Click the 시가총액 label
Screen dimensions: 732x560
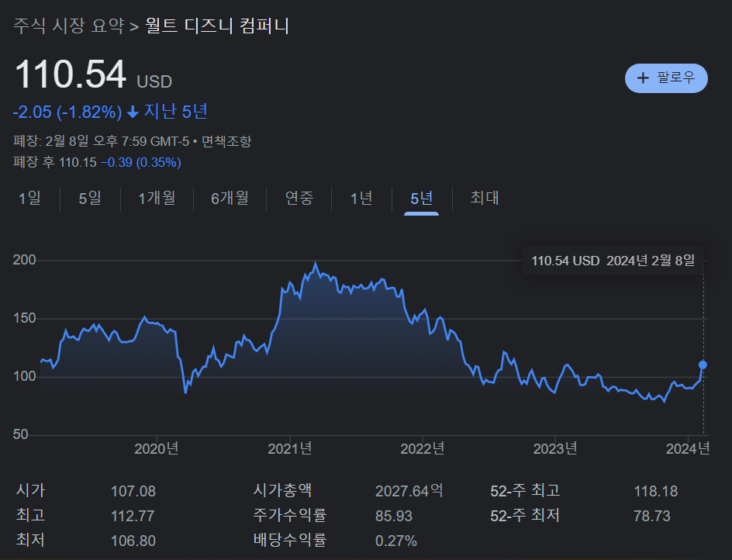click(x=282, y=490)
